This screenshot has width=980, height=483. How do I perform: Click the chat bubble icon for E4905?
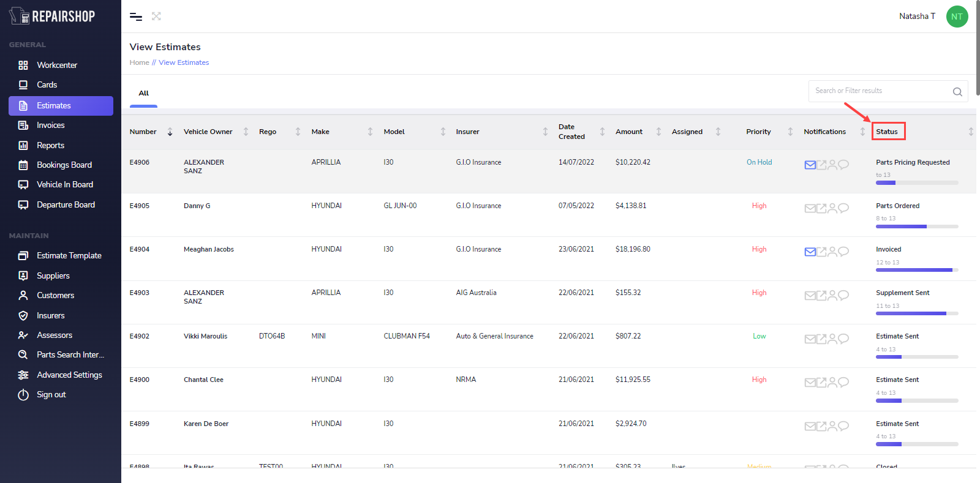coord(843,208)
